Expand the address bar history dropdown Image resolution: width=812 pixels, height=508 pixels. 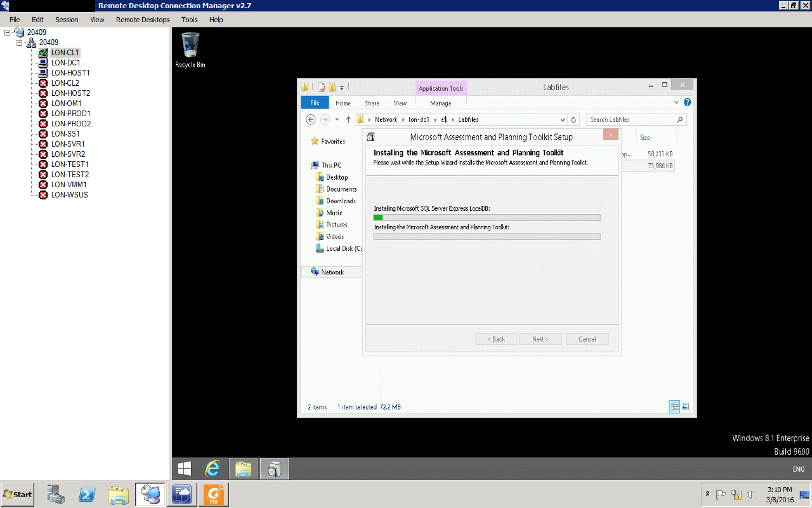pyautogui.click(x=562, y=120)
